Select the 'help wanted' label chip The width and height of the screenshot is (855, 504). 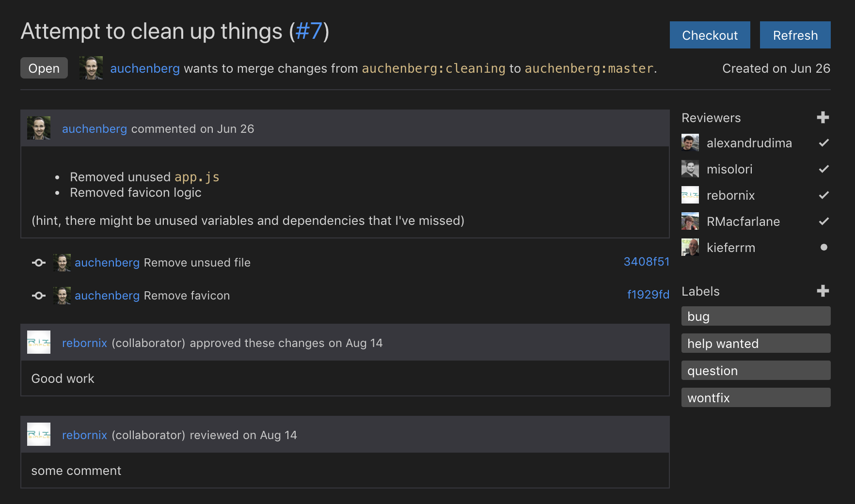tap(755, 343)
